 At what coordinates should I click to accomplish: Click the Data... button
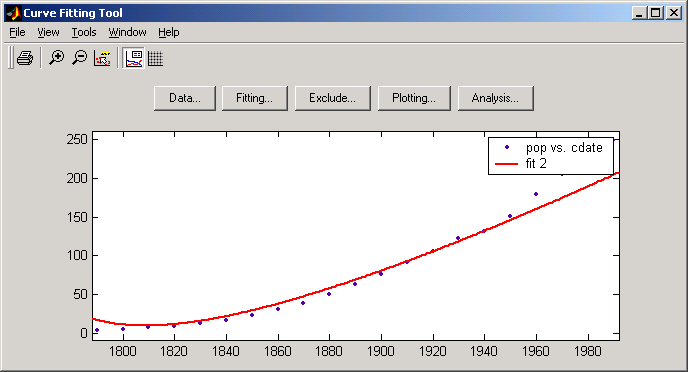185,98
